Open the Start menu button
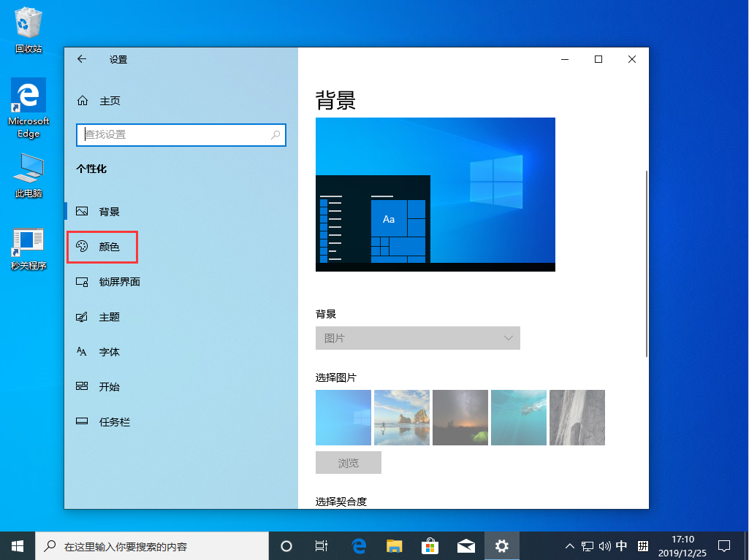This screenshot has height=560, width=749. tap(17, 545)
